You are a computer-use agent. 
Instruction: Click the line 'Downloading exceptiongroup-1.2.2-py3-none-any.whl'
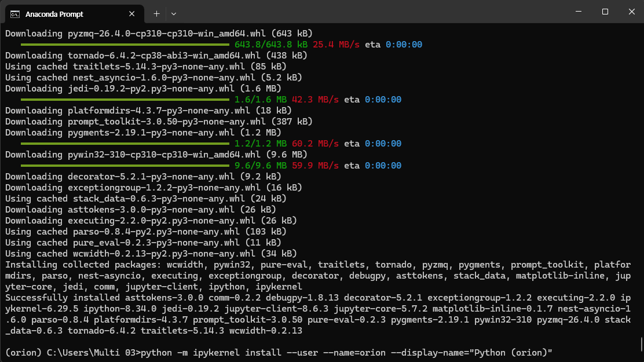153,188
